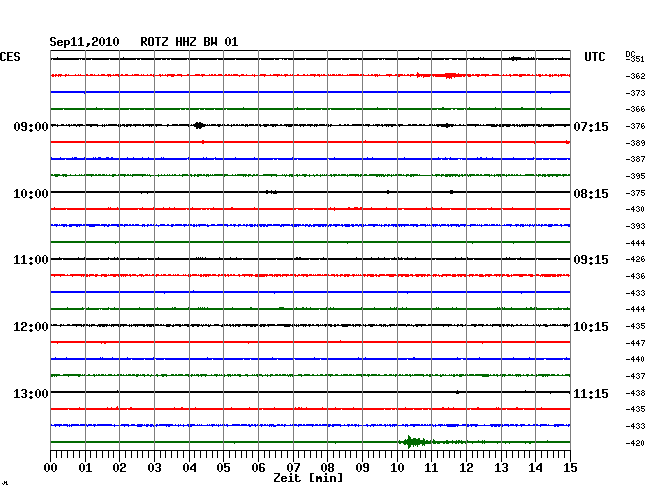Click the black blip on the top trace

click(515, 59)
